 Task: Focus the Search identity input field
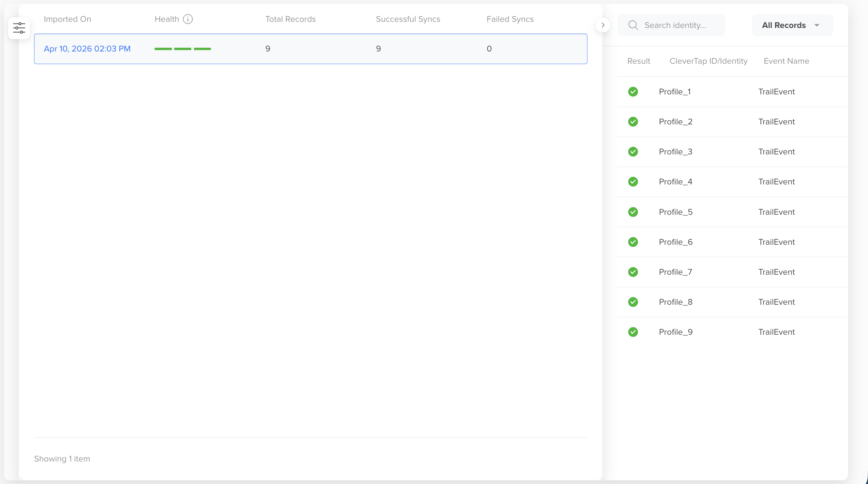(678, 25)
